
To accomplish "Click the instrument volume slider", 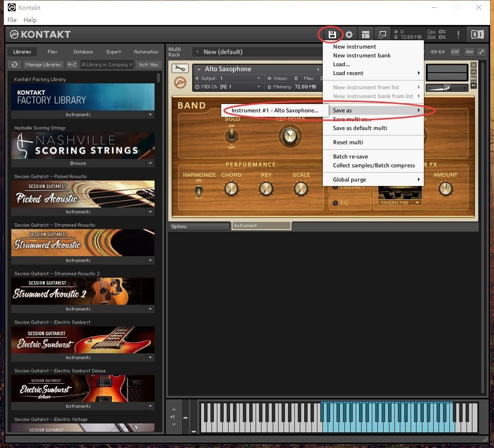I will point(447,88).
